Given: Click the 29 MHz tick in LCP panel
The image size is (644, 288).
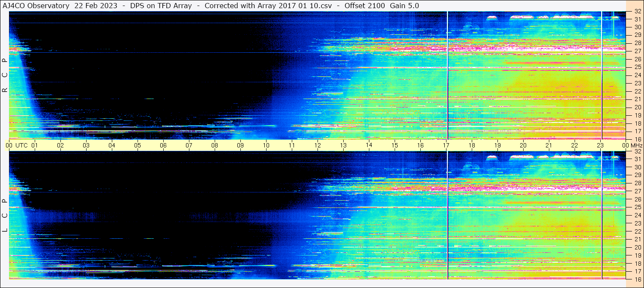Looking at the screenshot, I should (x=637, y=175).
